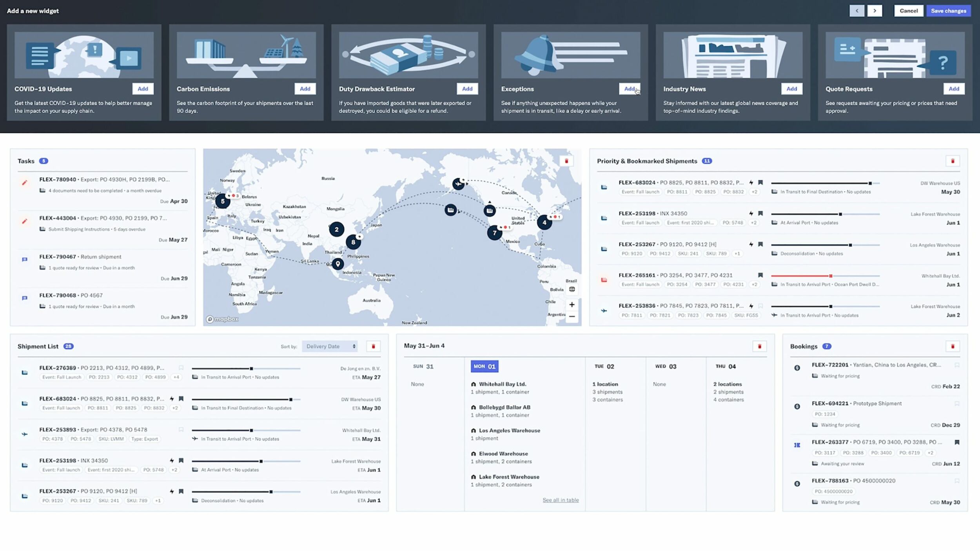Delete the map widget with its trash icon

coord(566,161)
